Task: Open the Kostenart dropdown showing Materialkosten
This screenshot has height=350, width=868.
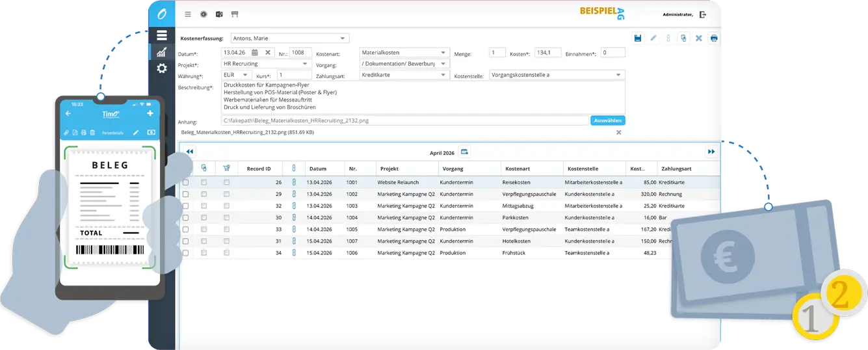Action: 404,53
